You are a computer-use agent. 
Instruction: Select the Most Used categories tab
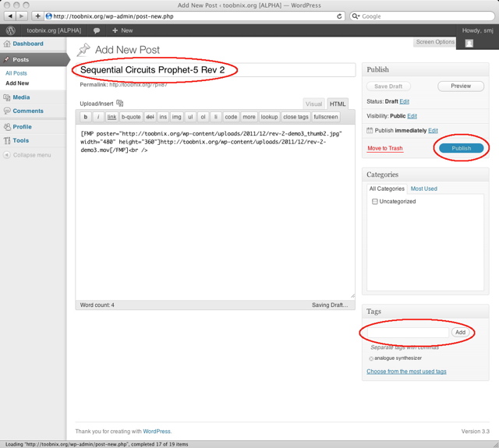pyautogui.click(x=424, y=189)
